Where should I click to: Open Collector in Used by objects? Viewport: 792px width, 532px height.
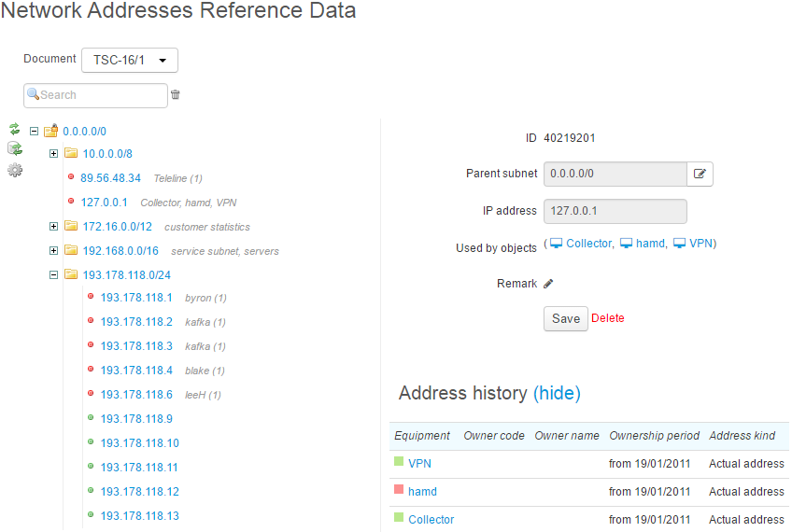(588, 244)
